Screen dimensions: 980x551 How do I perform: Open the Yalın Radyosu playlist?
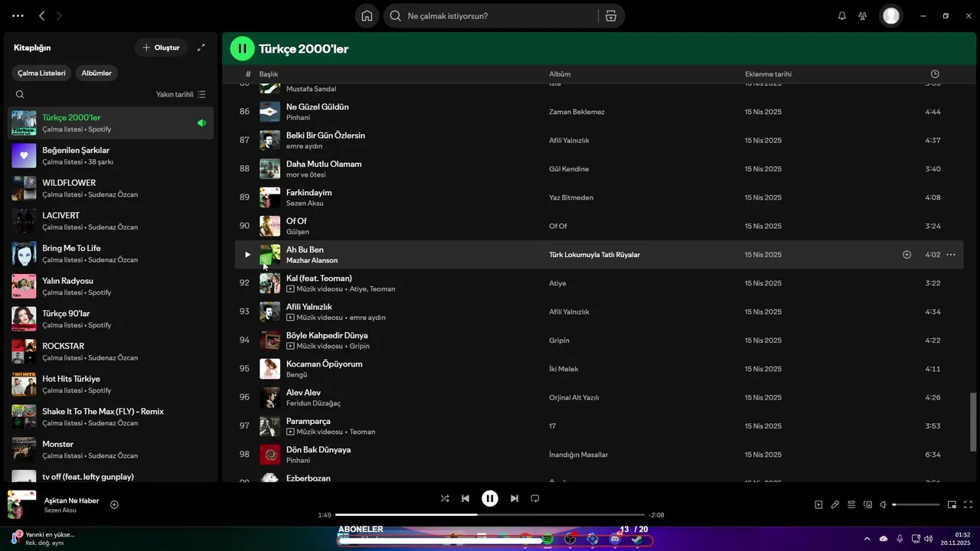[111, 286]
